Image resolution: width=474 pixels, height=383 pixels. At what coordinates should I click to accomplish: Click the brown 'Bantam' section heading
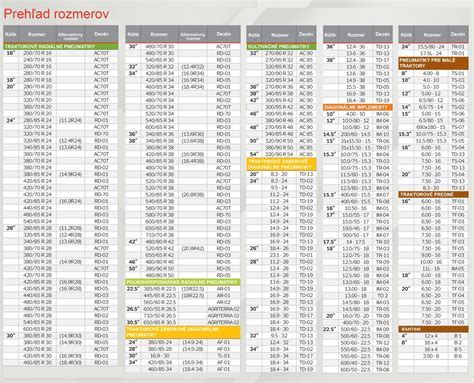point(433,329)
